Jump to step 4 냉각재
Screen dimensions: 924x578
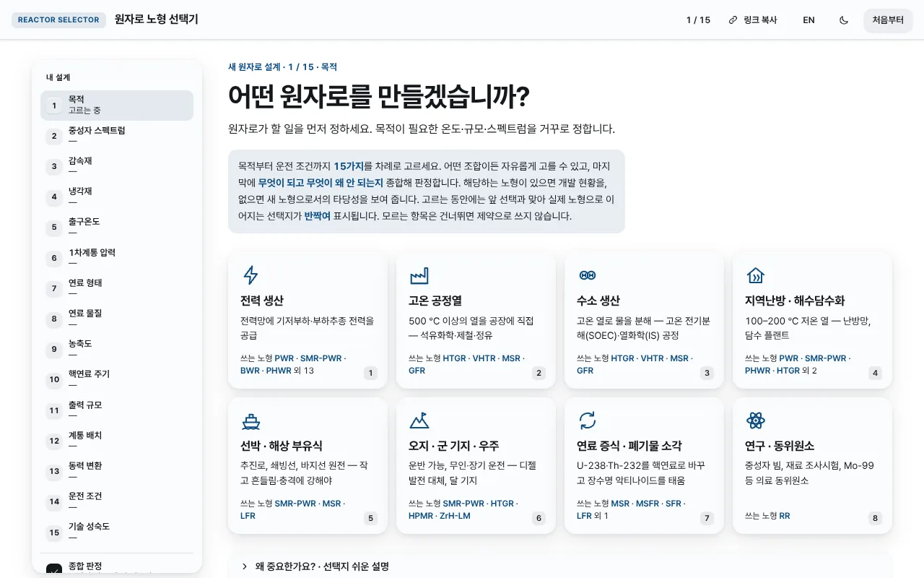(117, 197)
